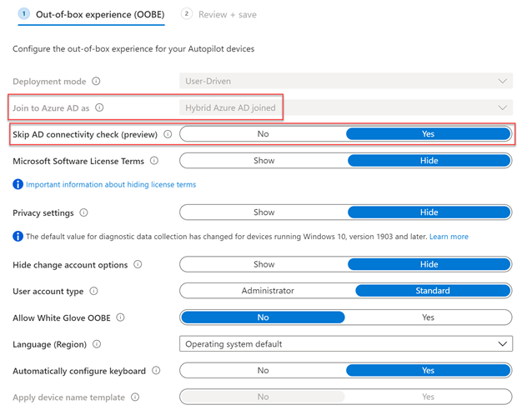Select Hide for Privacy settings

[429, 212]
